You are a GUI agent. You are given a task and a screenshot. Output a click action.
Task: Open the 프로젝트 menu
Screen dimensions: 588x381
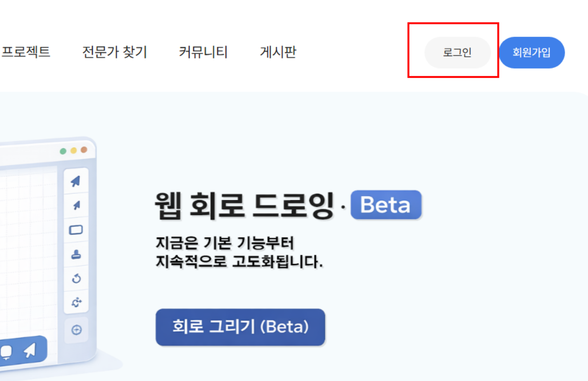[26, 52]
